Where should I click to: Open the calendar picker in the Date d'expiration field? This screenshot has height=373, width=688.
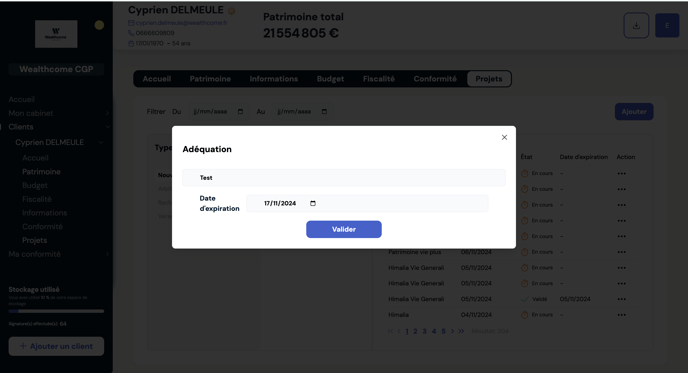pos(313,203)
